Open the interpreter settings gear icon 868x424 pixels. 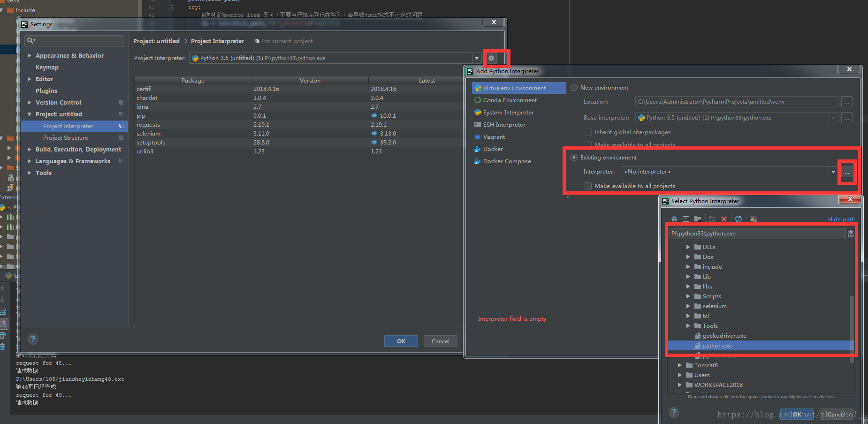pyautogui.click(x=491, y=58)
